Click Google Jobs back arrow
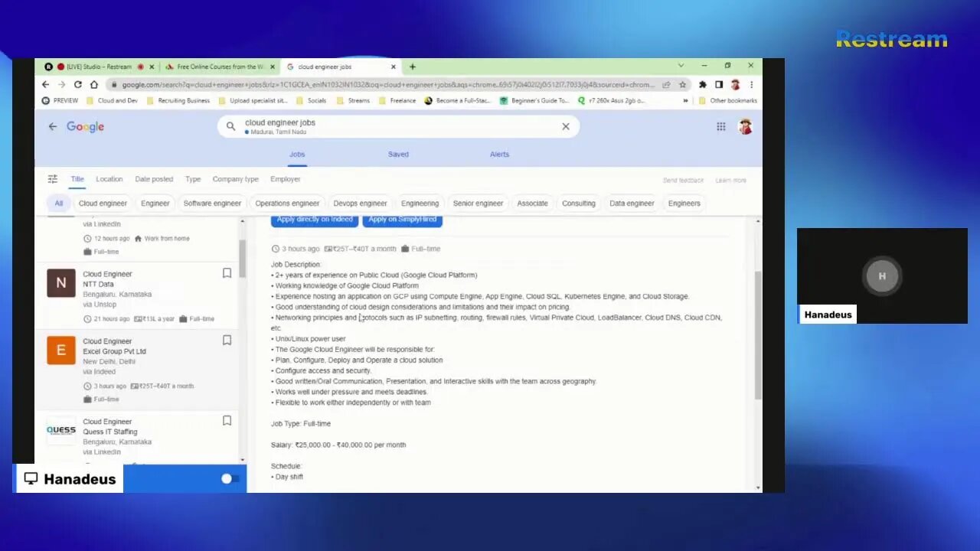Screen dimensions: 980x551 click(x=52, y=126)
